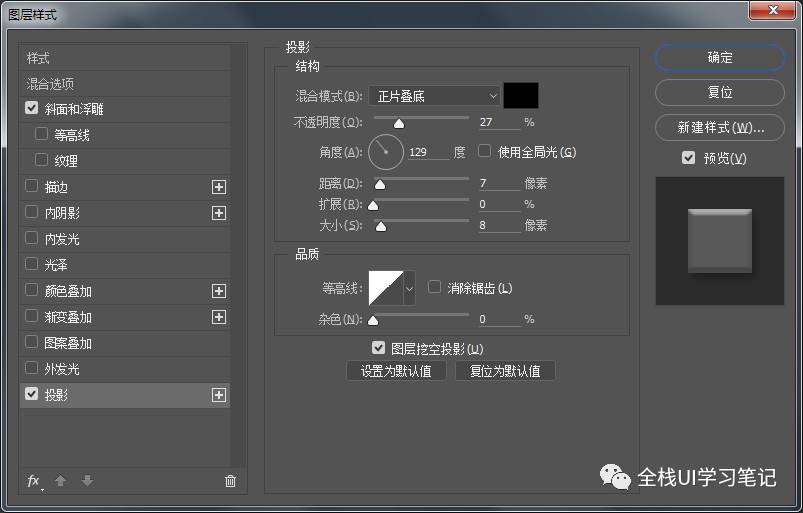Uncheck the 斜面和浮雕 checkbox
This screenshot has height=513, width=803.
[32, 108]
